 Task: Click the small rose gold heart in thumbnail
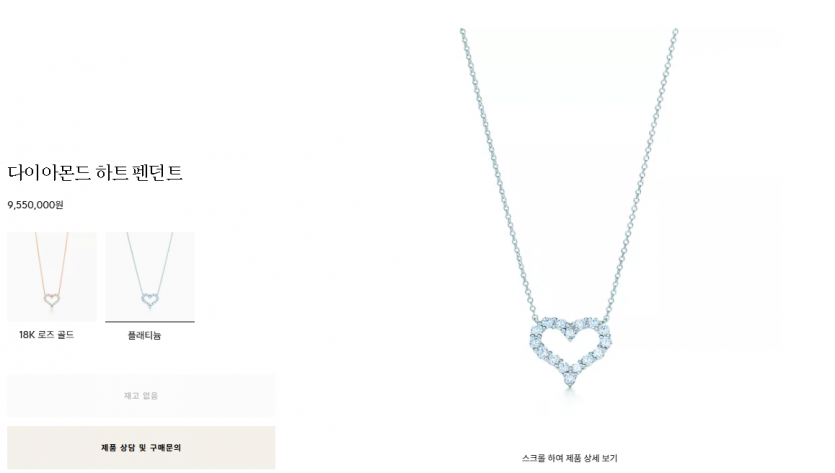coord(52,300)
